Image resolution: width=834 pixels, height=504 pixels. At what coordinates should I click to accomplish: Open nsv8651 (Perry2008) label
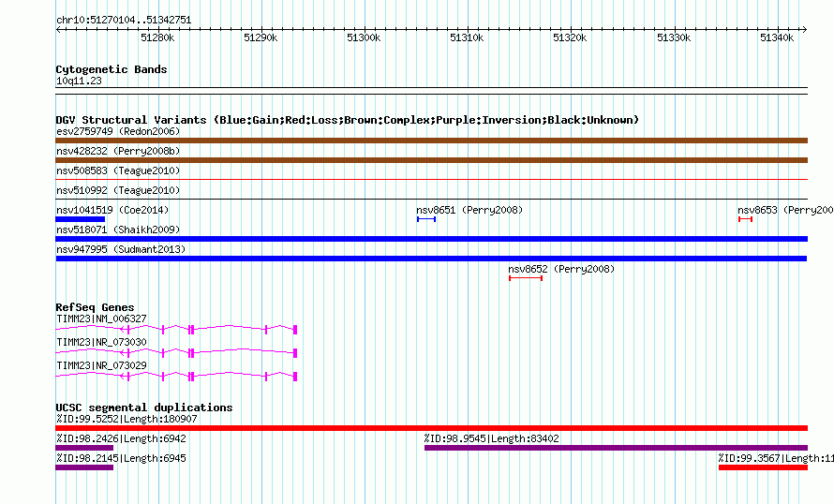[469, 210]
